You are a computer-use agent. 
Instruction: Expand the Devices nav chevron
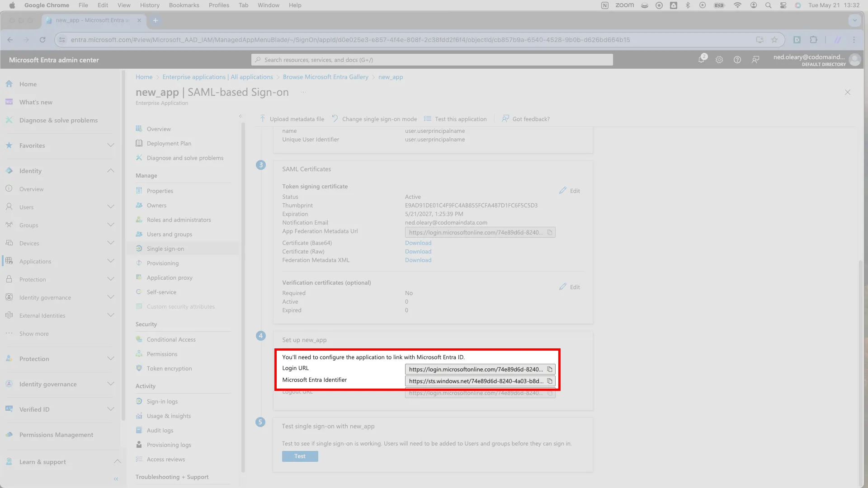point(111,243)
